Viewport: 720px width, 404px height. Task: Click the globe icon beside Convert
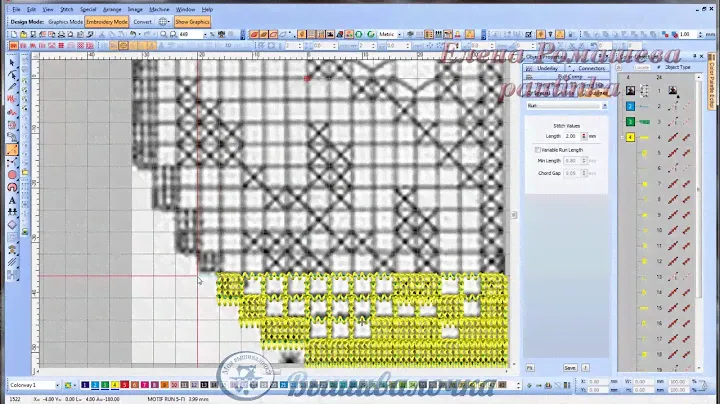pyautogui.click(x=164, y=21)
